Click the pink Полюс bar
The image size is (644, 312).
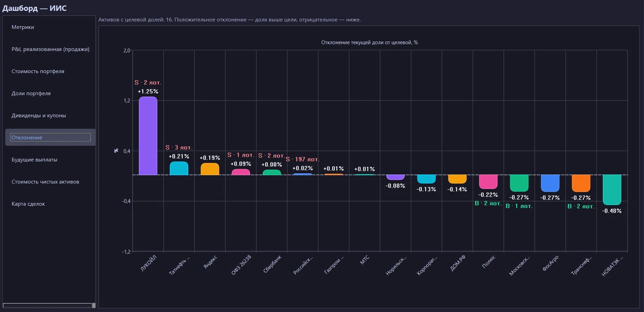[488, 181]
